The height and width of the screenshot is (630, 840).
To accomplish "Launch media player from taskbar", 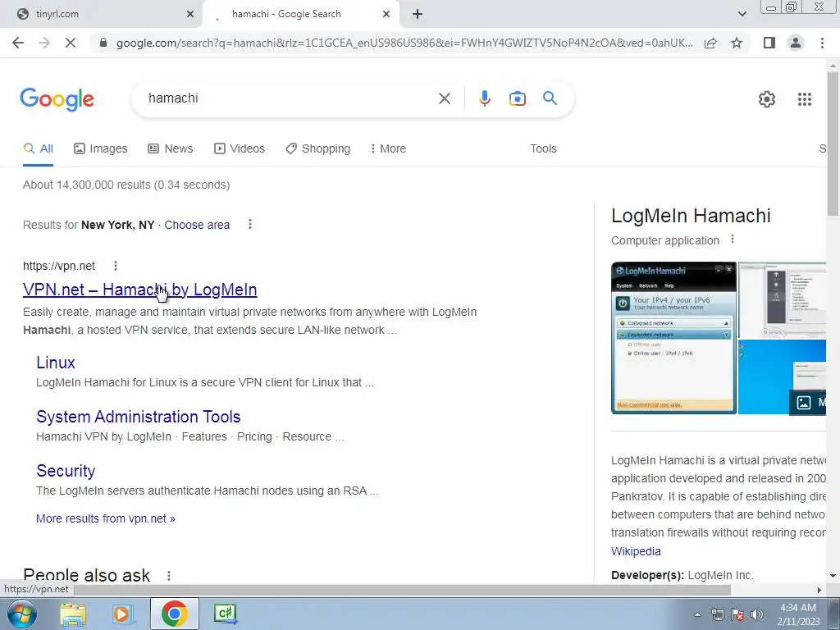I will 122,614.
